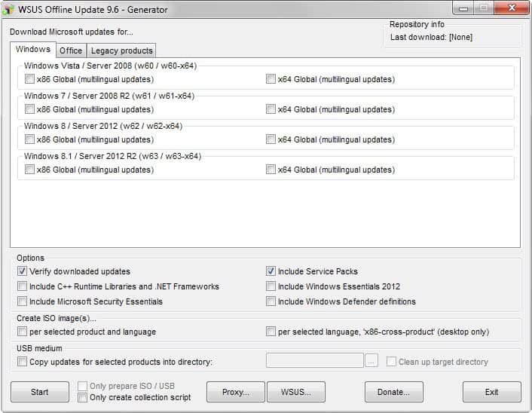Click the USB target directory text field
The width and height of the screenshot is (532, 413).
click(x=315, y=360)
